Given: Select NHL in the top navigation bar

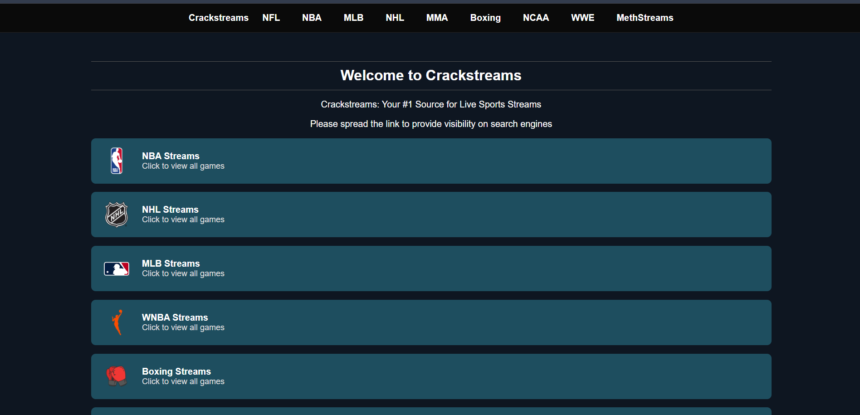Looking at the screenshot, I should tap(394, 18).
